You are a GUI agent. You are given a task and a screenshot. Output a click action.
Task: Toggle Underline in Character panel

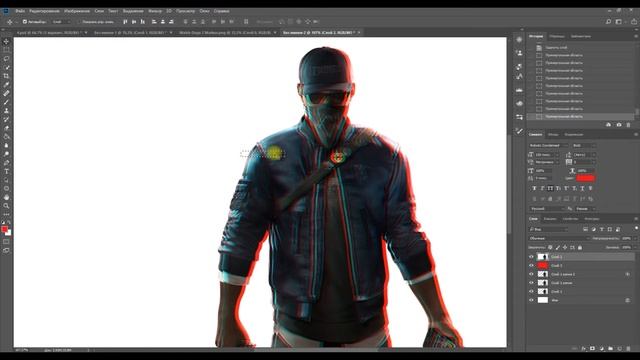[x=582, y=188]
